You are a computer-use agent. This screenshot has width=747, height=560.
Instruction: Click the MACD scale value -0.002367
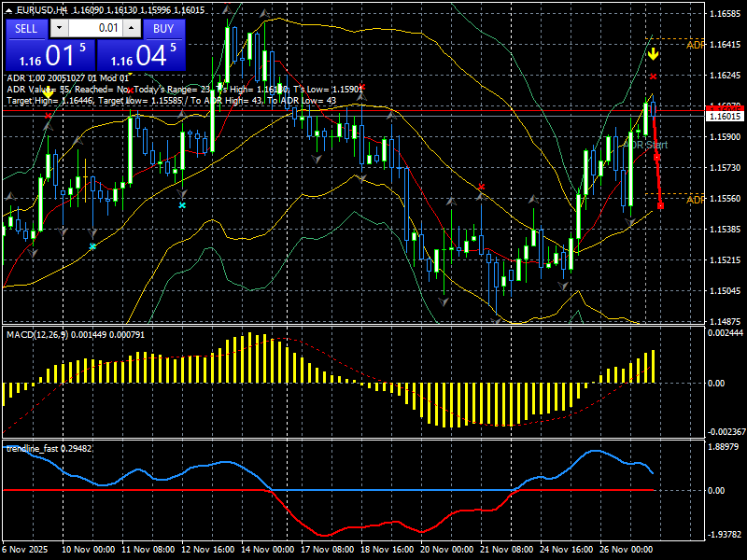coord(726,432)
